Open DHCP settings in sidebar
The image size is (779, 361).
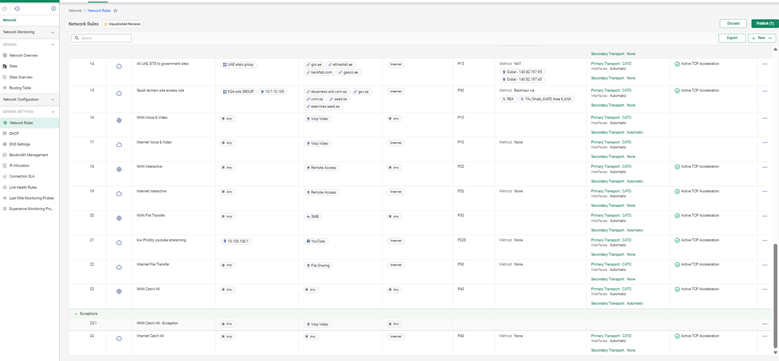14,134
